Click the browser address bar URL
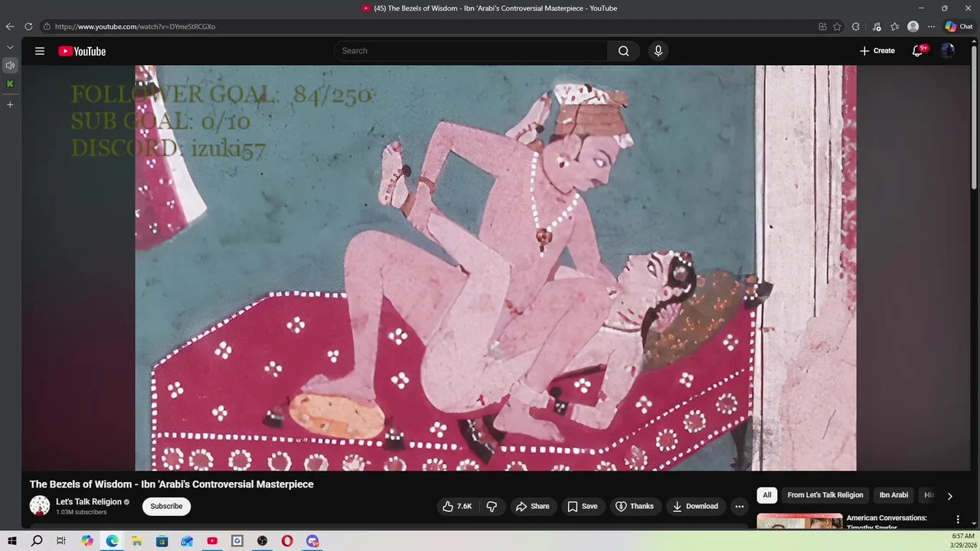The width and height of the screenshot is (980, 551). 135,27
